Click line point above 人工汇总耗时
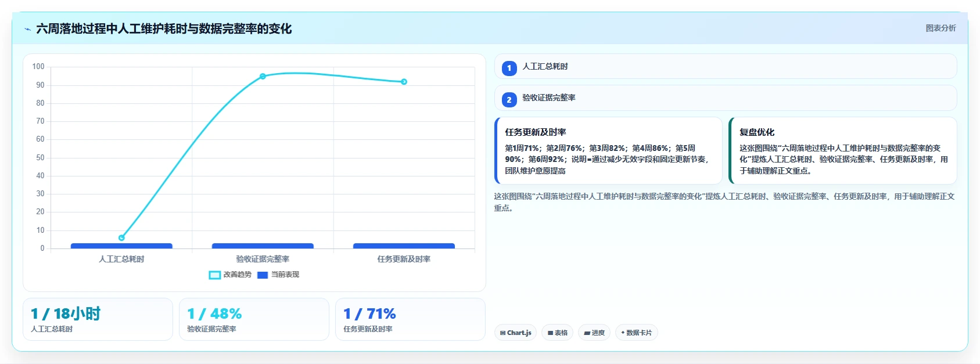Image resolution: width=980 pixels, height=364 pixels. [121, 238]
